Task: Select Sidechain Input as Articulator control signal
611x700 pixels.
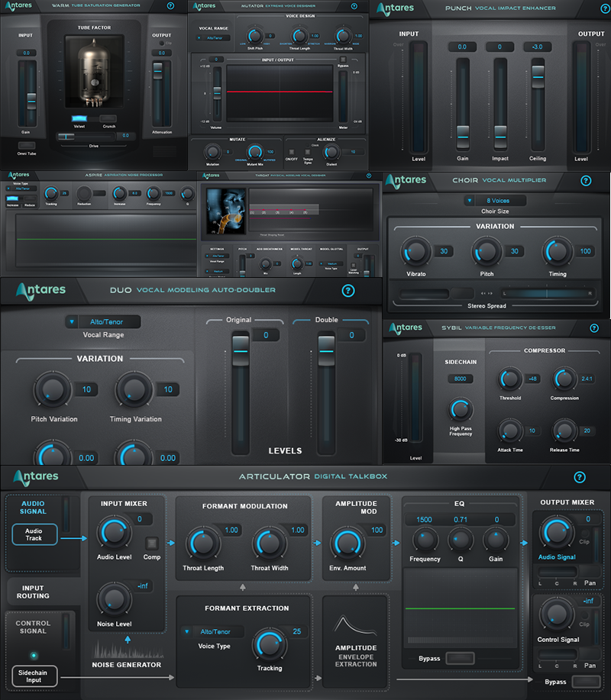Action: [x=34, y=676]
